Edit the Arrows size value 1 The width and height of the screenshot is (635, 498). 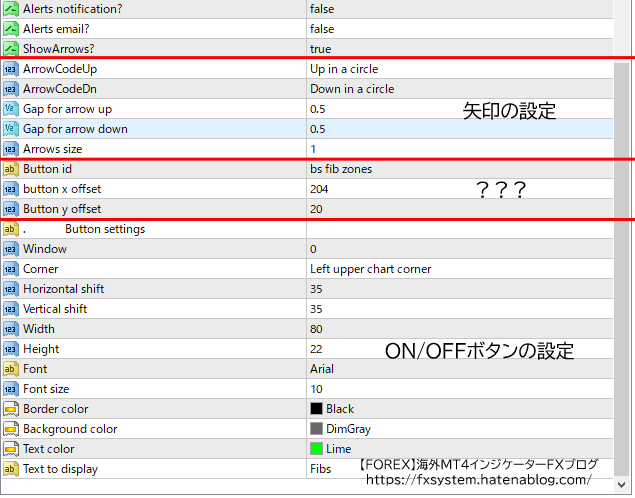(460, 149)
